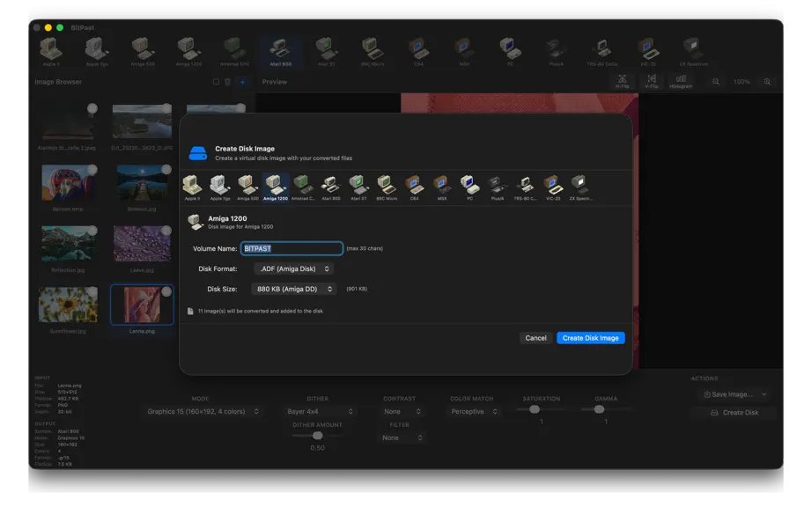Expand the Save Image options arrow
812x507 pixels.
click(764, 394)
